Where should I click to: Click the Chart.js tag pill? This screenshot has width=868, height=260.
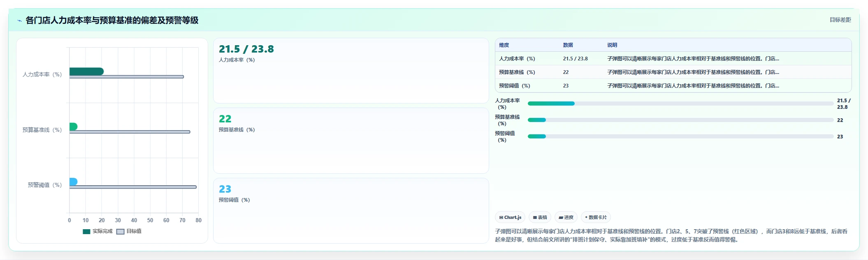pyautogui.click(x=510, y=217)
